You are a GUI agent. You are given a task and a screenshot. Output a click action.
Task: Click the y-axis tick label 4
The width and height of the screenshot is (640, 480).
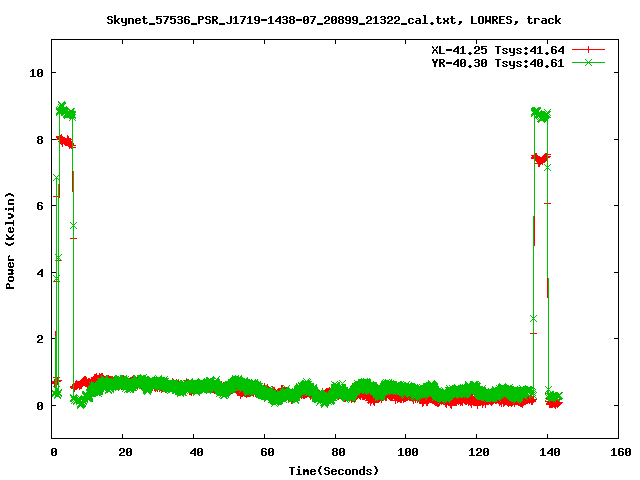coord(40,273)
